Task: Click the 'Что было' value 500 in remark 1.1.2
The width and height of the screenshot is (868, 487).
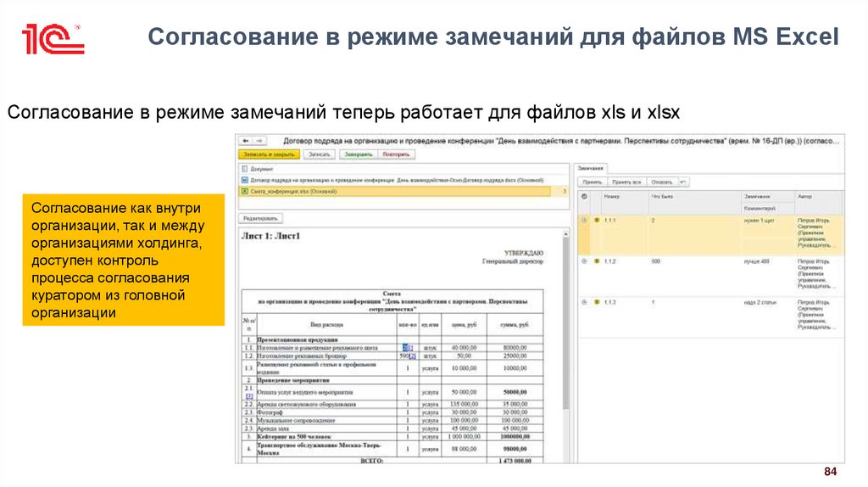Action: pos(656,261)
